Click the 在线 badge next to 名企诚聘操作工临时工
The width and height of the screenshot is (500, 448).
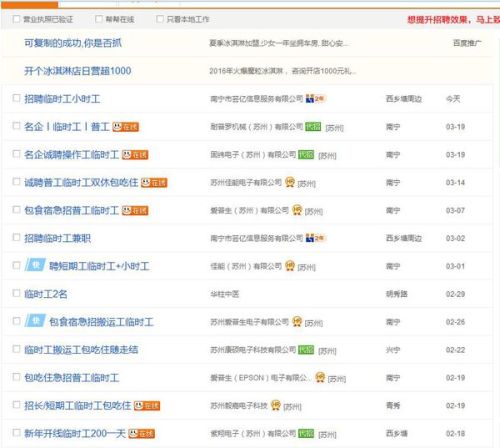click(x=135, y=155)
